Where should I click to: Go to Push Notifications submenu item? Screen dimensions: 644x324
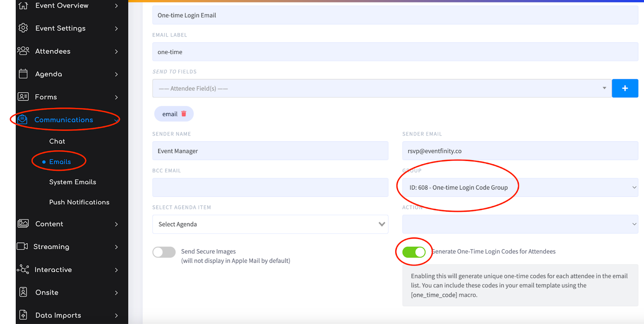pyautogui.click(x=79, y=202)
